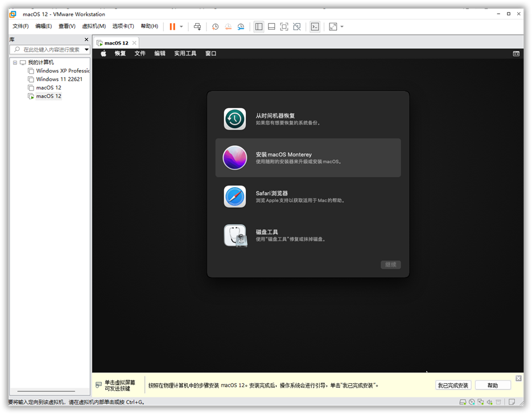This screenshot has height=414, width=532.
Task: Take a snapshot of this virtual machine
Action: [215, 27]
